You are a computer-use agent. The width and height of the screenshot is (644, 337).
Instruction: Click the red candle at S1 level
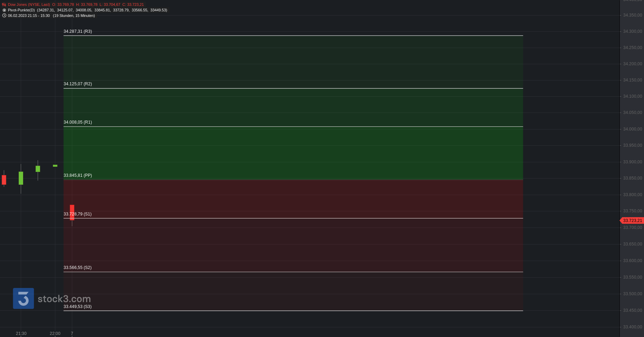(72, 212)
